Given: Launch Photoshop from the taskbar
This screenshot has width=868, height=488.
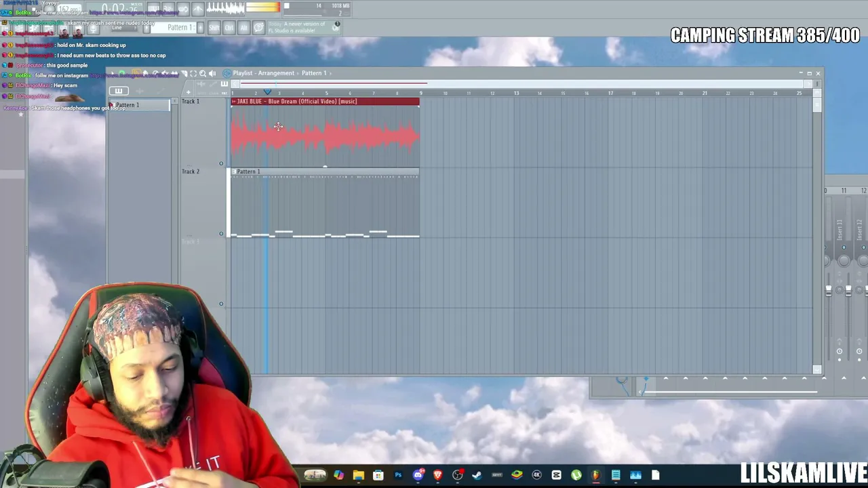Looking at the screenshot, I should coord(398,475).
